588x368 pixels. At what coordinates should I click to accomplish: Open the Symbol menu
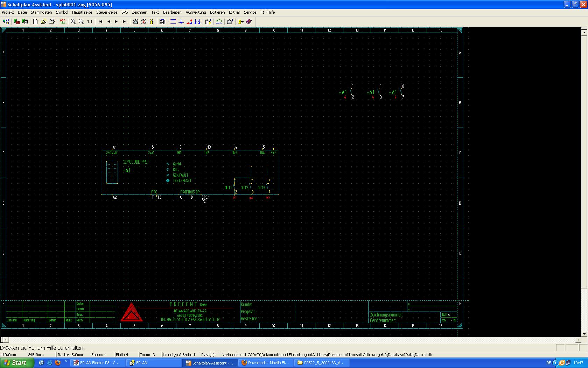tap(62, 12)
